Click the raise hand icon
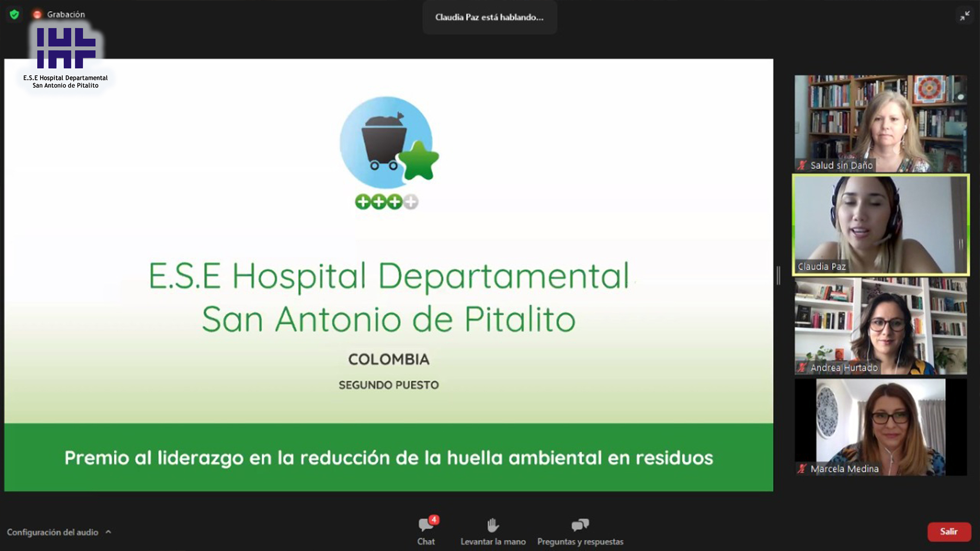980x551 pixels. point(493,525)
